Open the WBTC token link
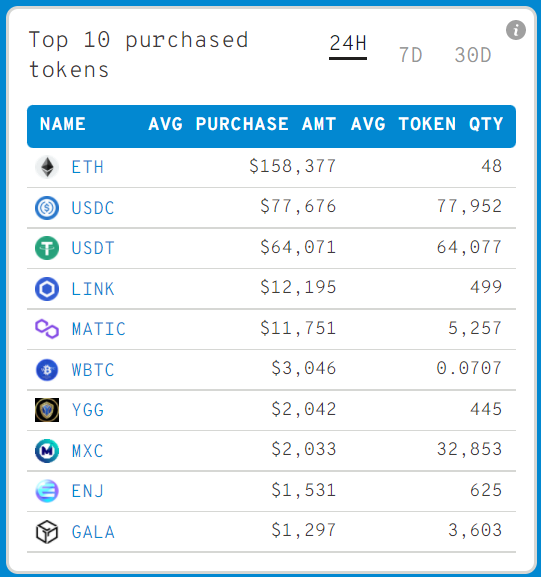This screenshot has width=541, height=577. (93, 370)
